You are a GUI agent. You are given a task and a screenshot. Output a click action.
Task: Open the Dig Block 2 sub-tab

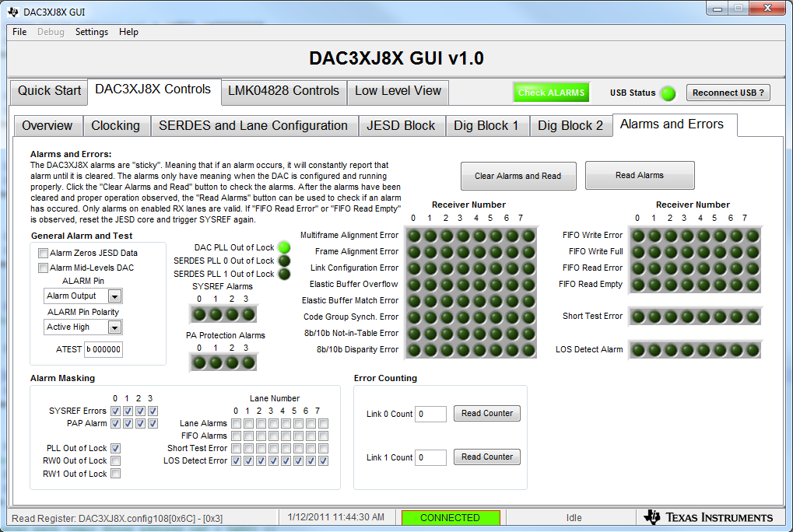click(x=570, y=126)
